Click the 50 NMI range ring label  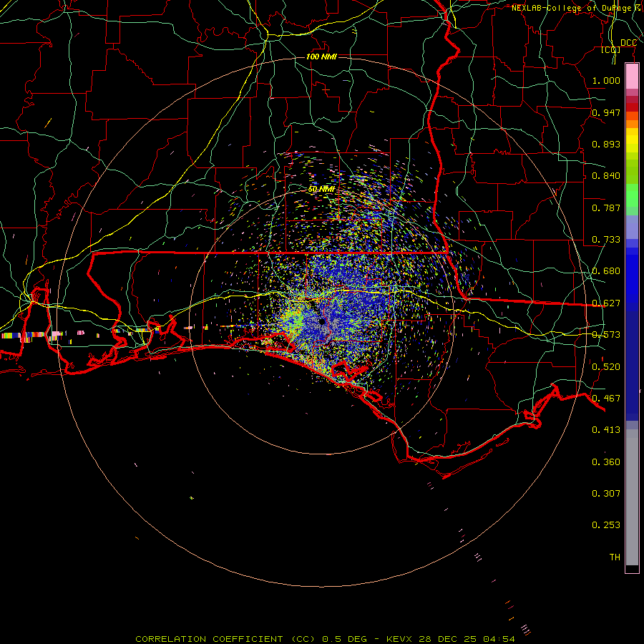[321, 189]
